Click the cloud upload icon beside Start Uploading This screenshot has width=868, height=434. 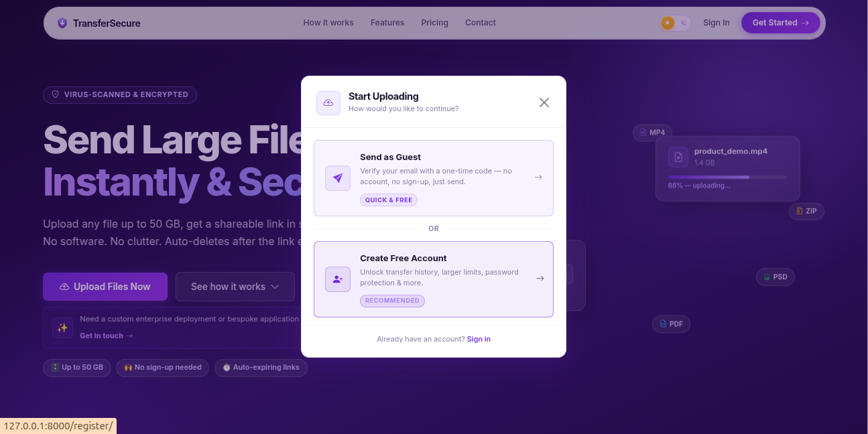click(328, 102)
